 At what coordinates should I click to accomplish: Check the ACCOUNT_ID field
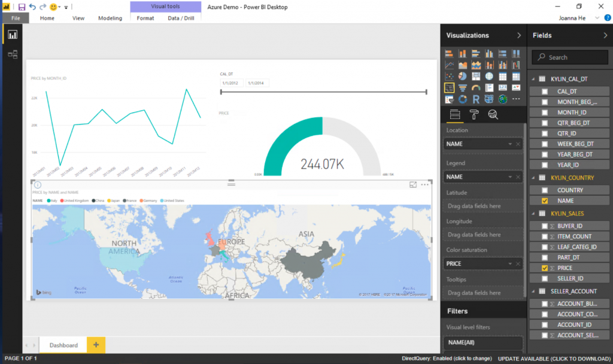click(x=545, y=325)
